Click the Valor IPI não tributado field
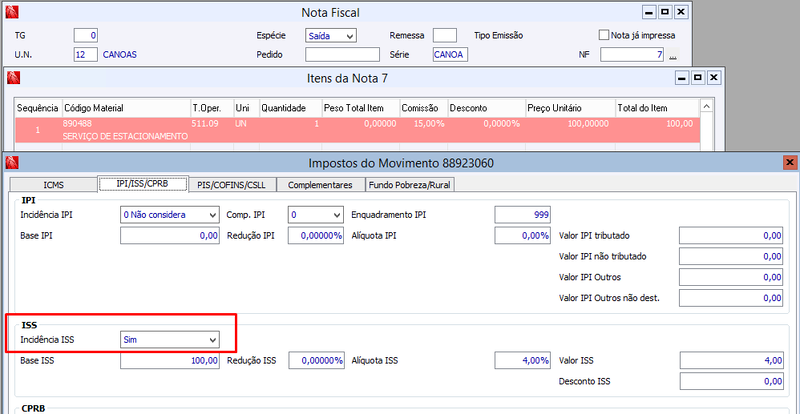The width and height of the screenshot is (800, 414). click(x=731, y=256)
